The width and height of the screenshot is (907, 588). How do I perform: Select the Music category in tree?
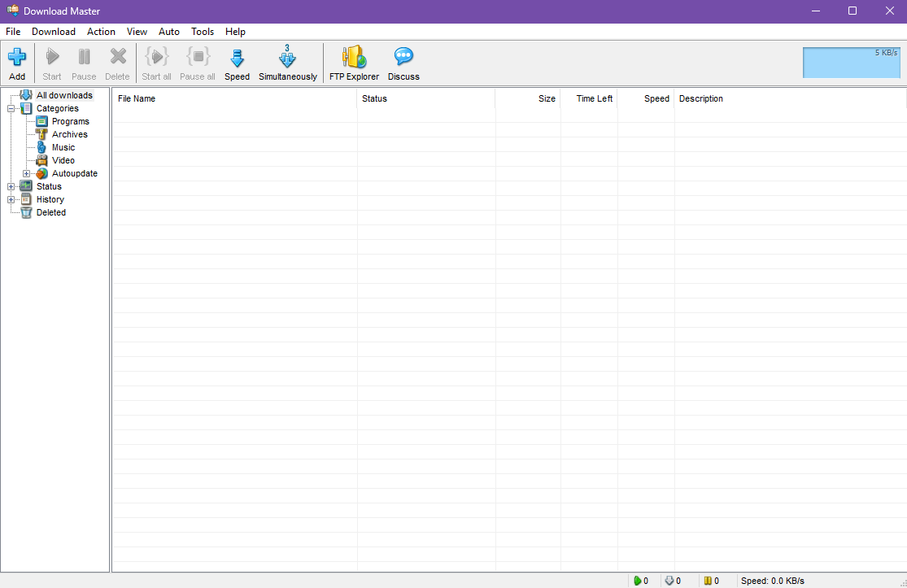click(63, 147)
